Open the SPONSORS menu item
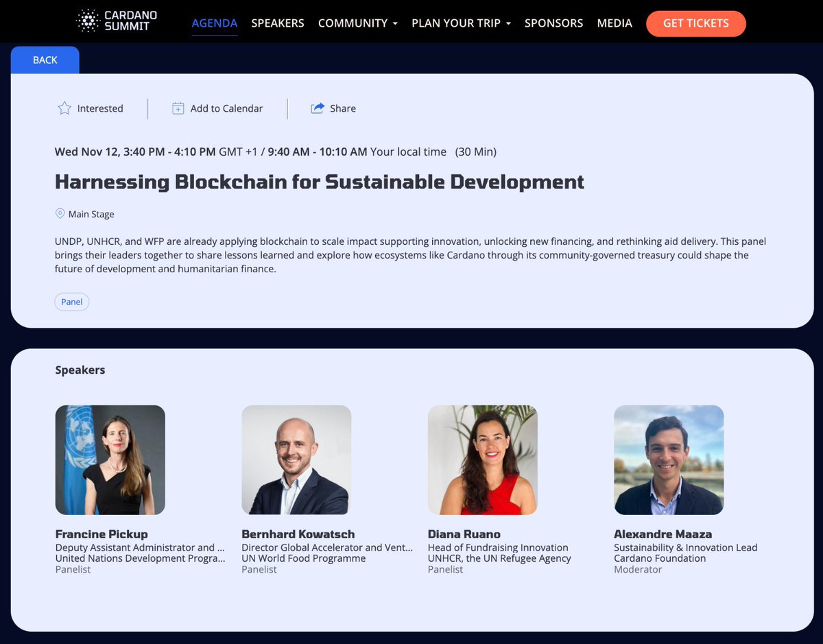823x644 pixels. [554, 23]
